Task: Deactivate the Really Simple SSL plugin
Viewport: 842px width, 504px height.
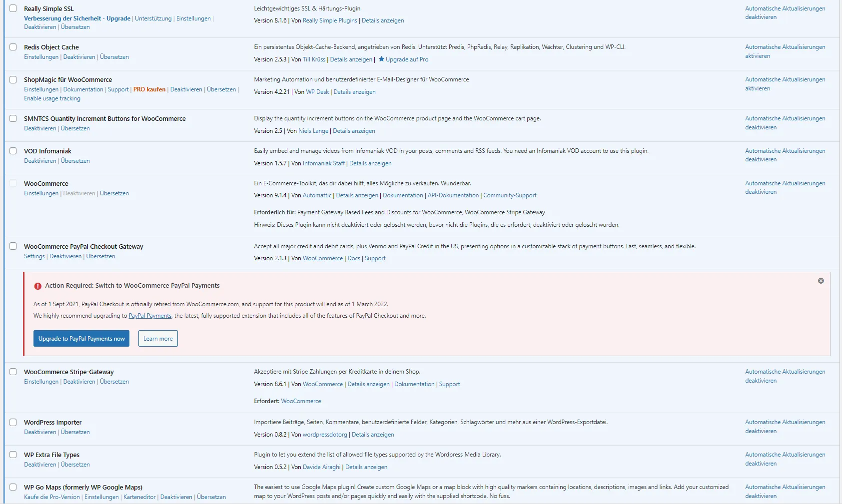Action: pos(40,27)
